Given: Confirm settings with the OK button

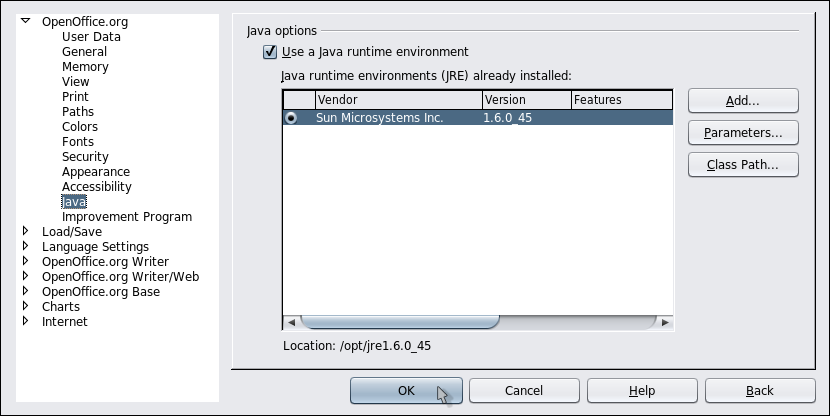Looking at the screenshot, I should [406, 391].
